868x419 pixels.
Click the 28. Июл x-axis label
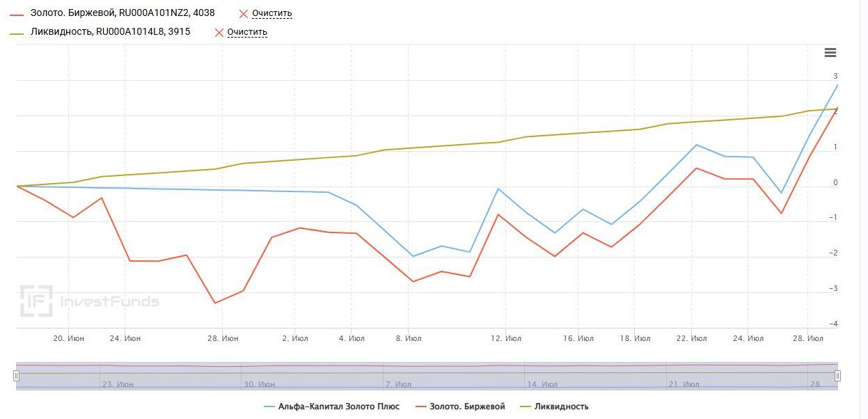[x=807, y=338]
